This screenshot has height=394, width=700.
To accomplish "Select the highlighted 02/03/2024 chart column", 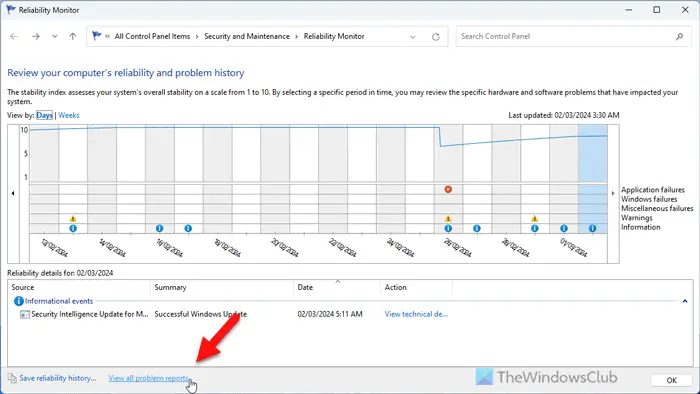I will point(592,179).
